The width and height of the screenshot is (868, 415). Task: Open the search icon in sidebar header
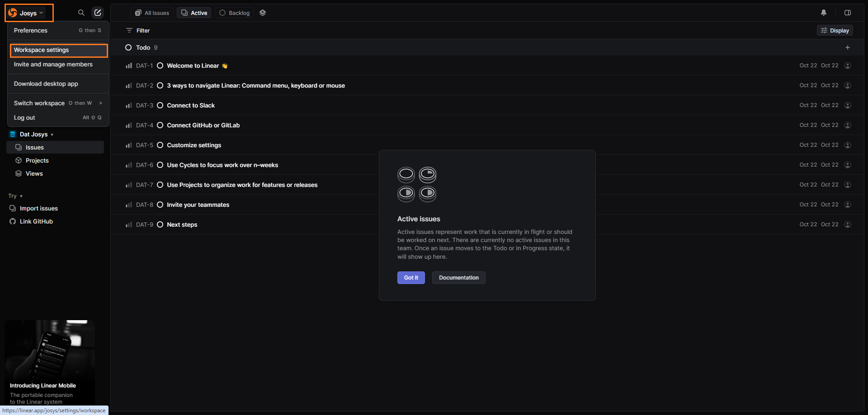pyautogui.click(x=81, y=13)
